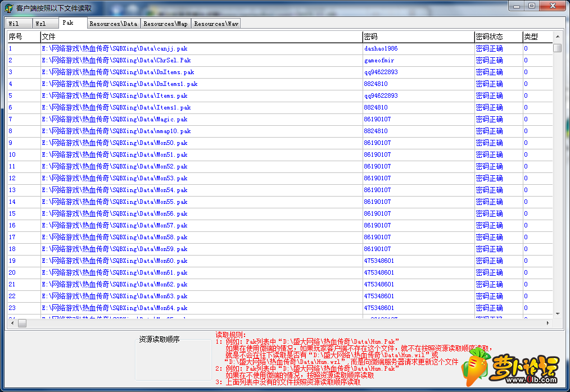Select the Mon55.pak file path
The width and height of the screenshot is (570, 392).
pyautogui.click(x=115, y=202)
